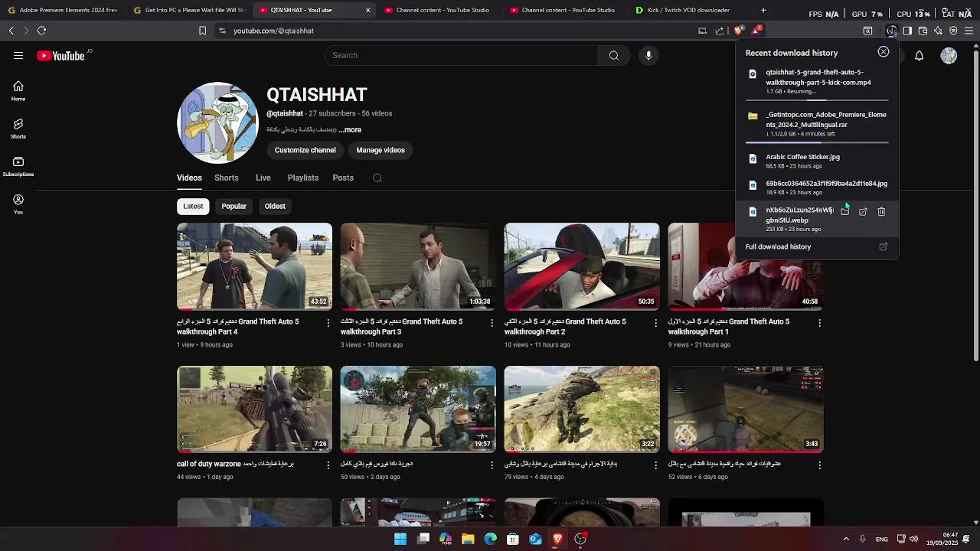Open browser main menu icon
This screenshot has height=551, width=980.
point(969,31)
